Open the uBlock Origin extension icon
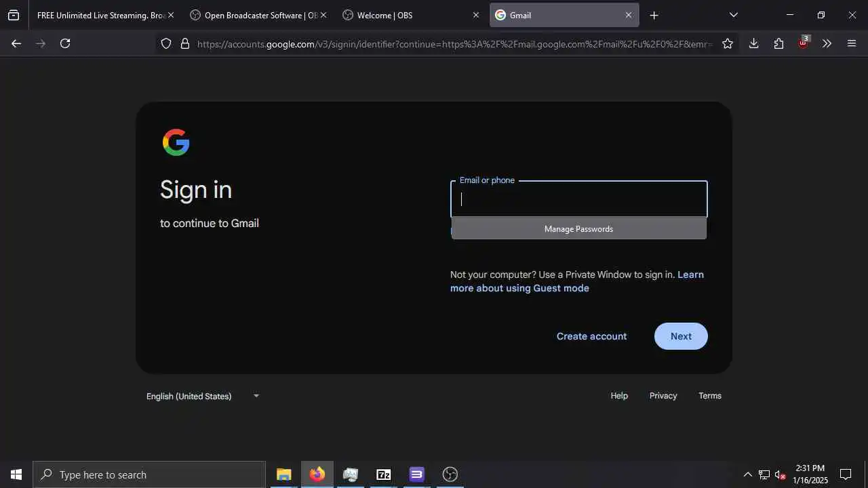The height and width of the screenshot is (488, 868). [804, 43]
